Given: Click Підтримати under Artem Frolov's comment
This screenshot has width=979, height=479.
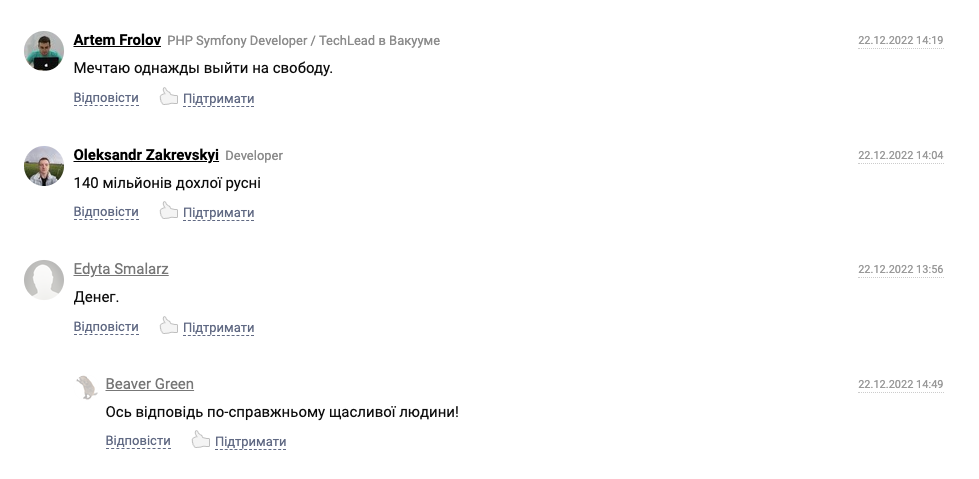Looking at the screenshot, I should [219, 99].
